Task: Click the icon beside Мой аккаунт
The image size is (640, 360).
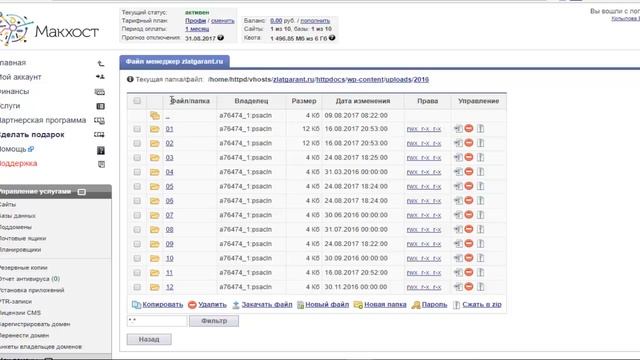Action: [x=100, y=77]
